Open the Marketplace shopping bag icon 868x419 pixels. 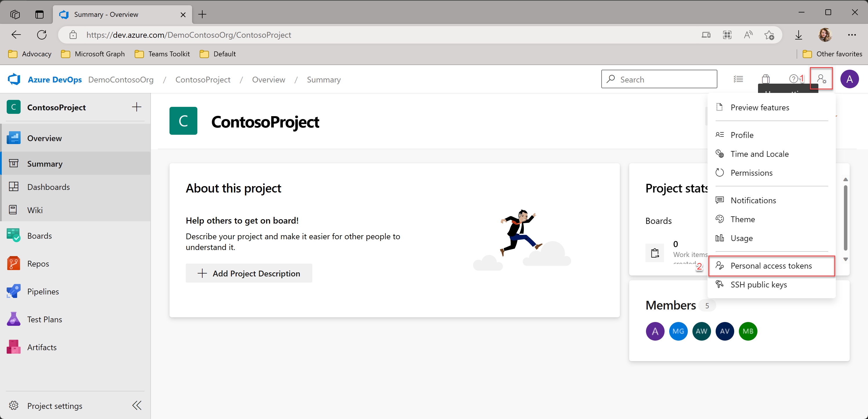point(766,79)
